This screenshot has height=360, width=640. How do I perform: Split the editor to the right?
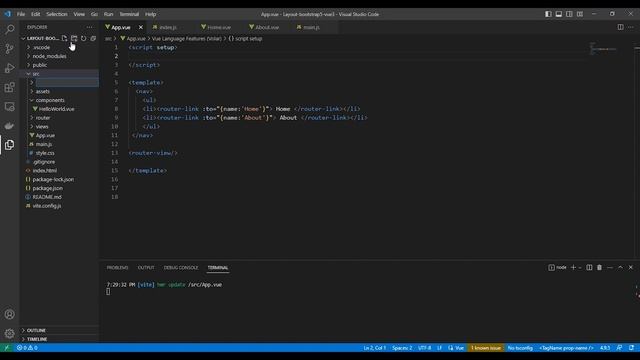[x=620, y=27]
